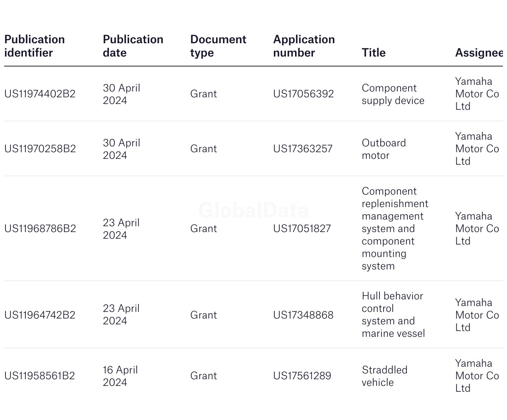Screen dimensions: 507x420
Task: Open the Component supply device title
Action: tap(393, 94)
